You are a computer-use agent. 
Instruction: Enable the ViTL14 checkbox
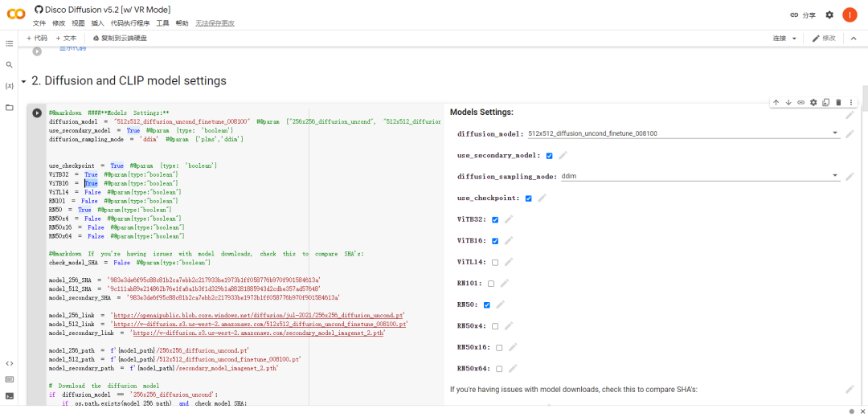click(495, 262)
